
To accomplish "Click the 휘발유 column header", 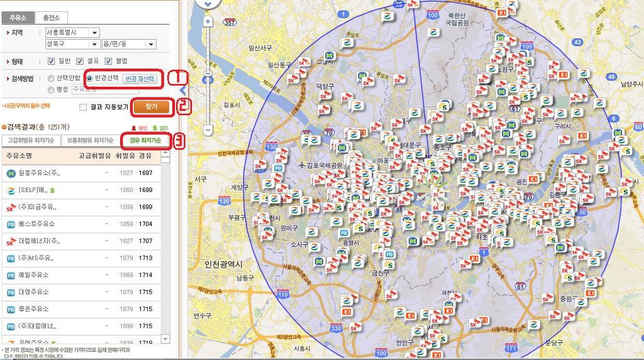I will [125, 155].
